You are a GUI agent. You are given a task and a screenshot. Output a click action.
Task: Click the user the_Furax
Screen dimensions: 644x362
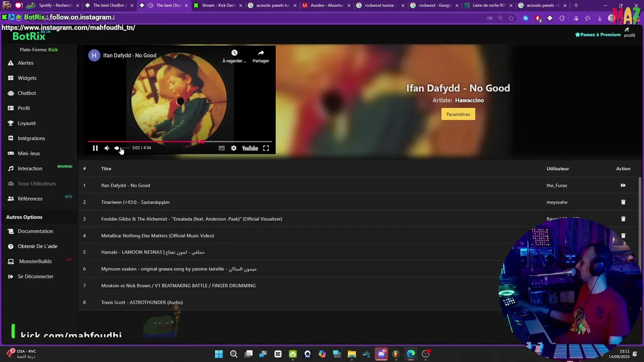[557, 186]
